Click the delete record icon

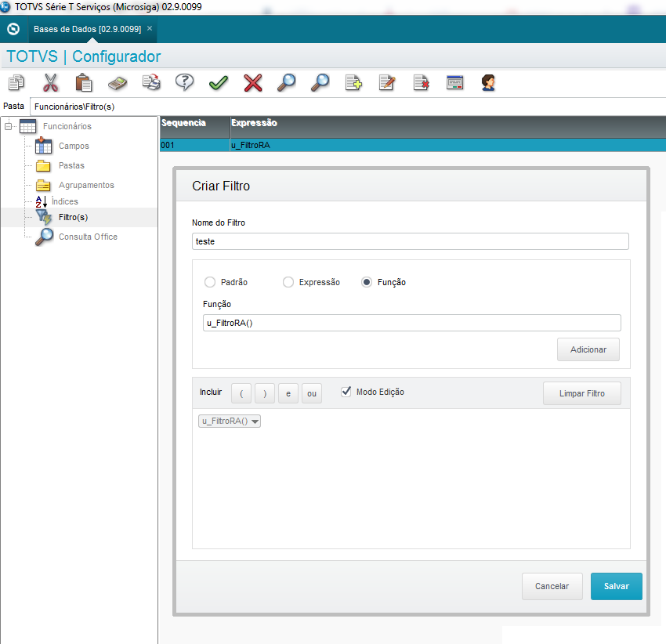point(421,83)
